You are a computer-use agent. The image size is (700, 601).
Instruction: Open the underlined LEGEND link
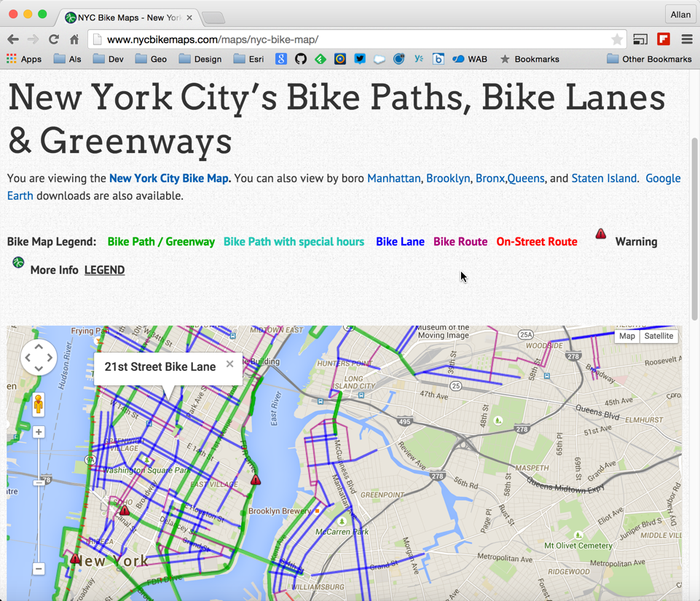pyautogui.click(x=104, y=270)
